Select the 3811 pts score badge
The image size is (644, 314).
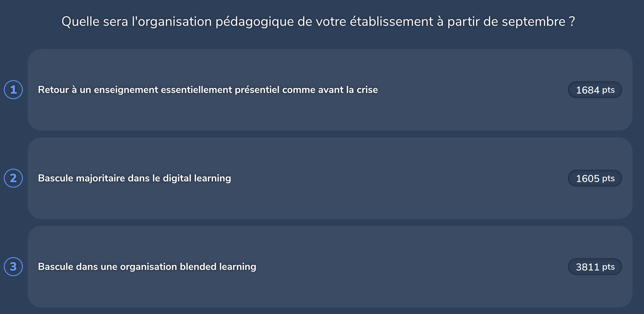click(595, 267)
